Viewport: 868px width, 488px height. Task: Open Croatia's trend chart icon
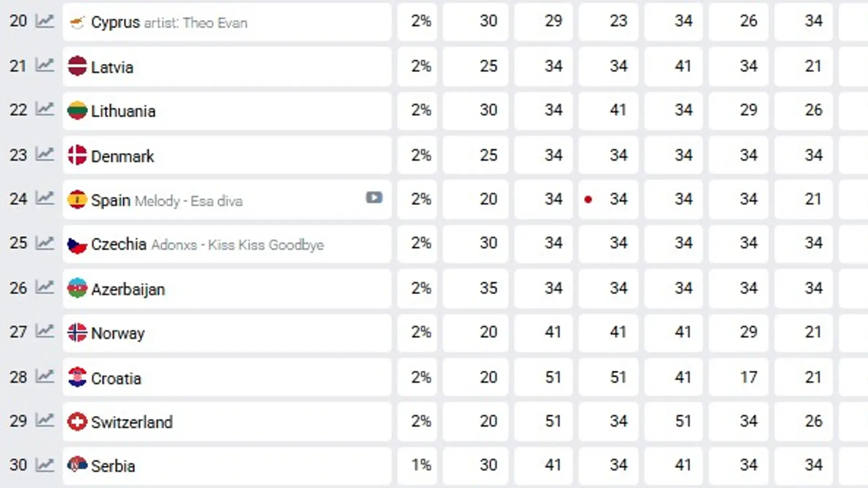pyautogui.click(x=45, y=377)
